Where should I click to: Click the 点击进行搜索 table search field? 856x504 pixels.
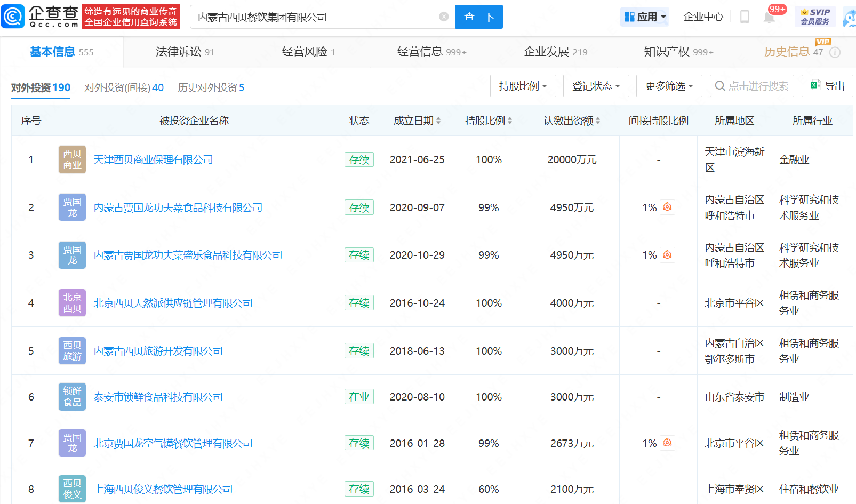[x=752, y=86]
